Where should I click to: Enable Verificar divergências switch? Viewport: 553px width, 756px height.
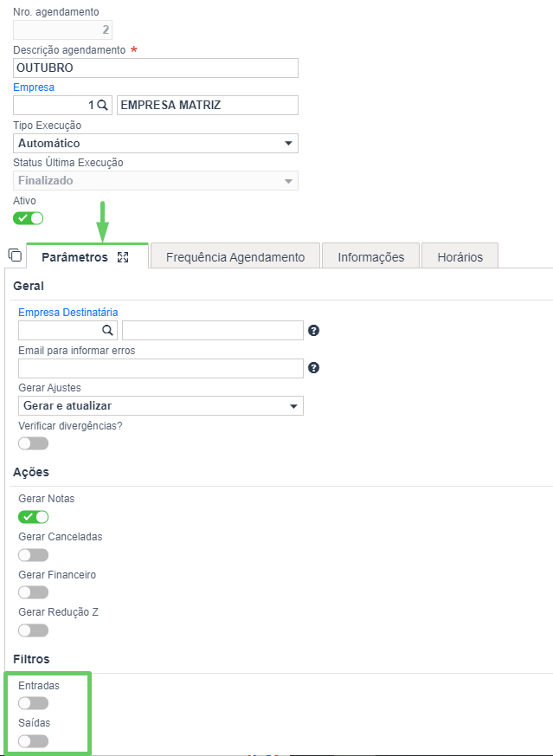click(33, 443)
